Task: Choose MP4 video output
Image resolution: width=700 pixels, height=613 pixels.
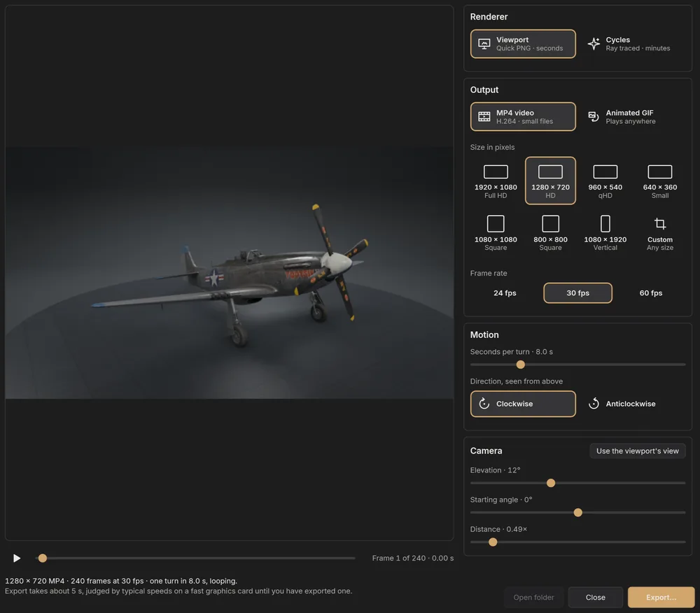Action: (x=523, y=116)
